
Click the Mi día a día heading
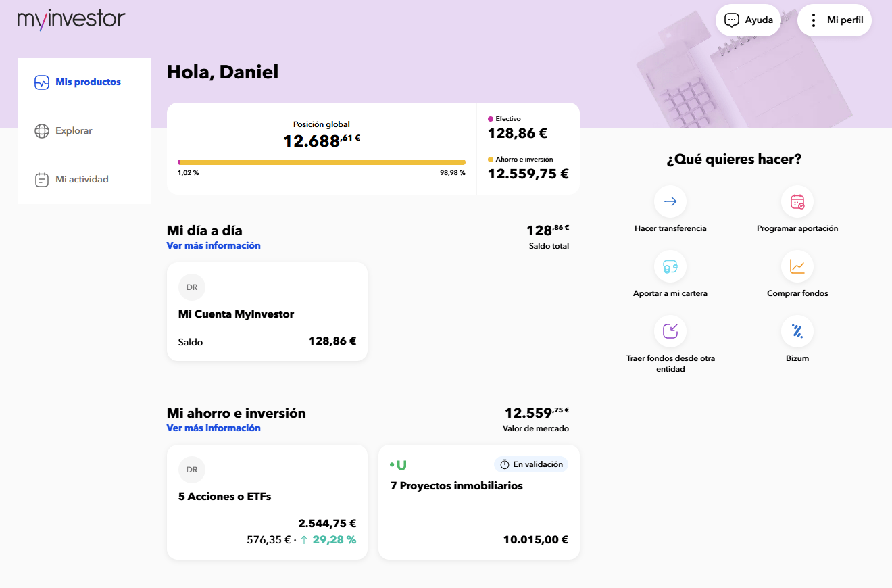pyautogui.click(x=205, y=230)
